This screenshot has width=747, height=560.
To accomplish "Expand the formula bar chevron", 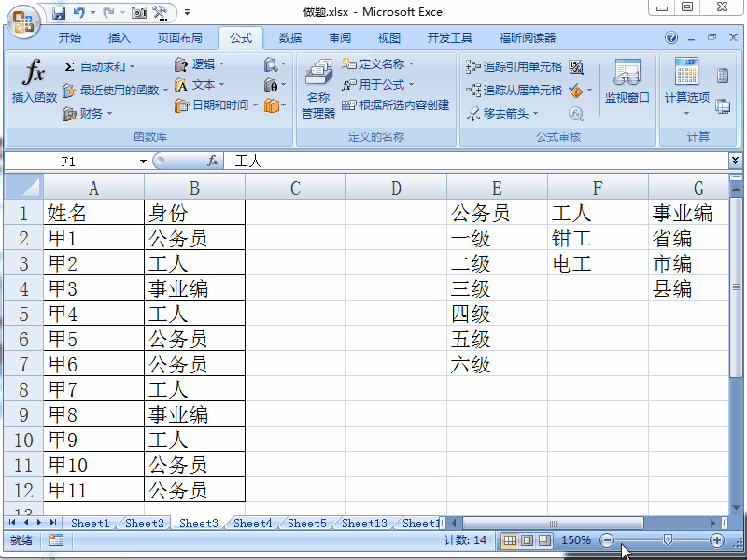I will click(x=735, y=161).
